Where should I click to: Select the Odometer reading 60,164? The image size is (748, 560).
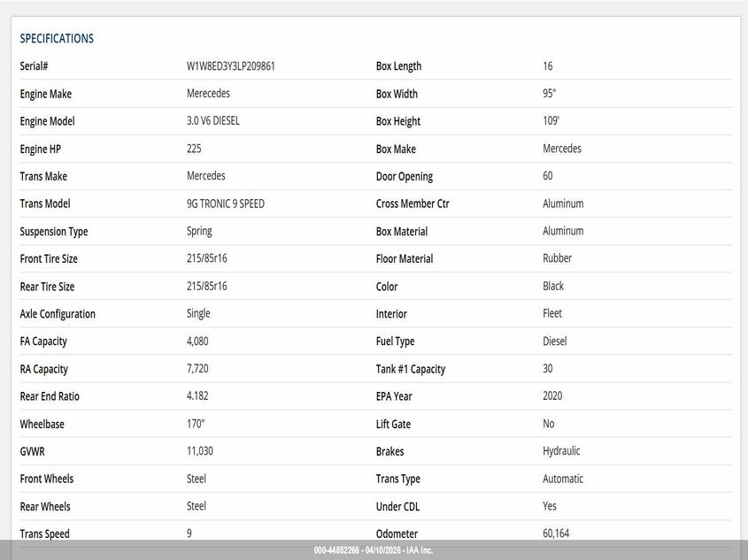tap(558, 533)
